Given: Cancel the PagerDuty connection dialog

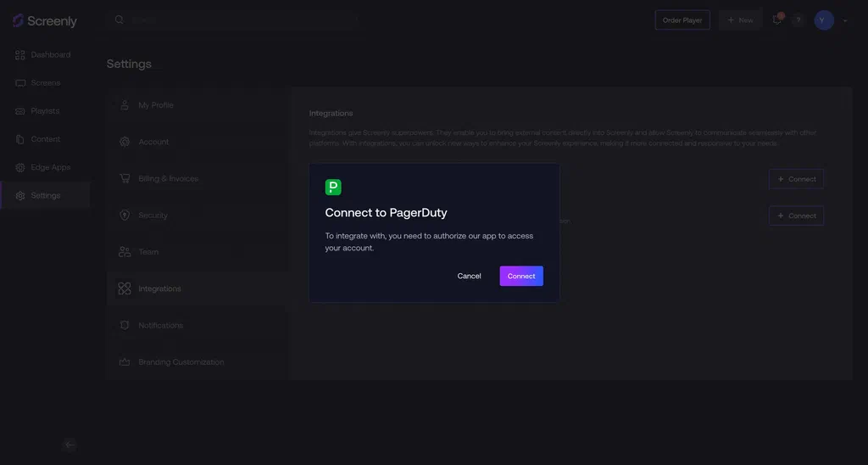Looking at the screenshot, I should coord(469,276).
